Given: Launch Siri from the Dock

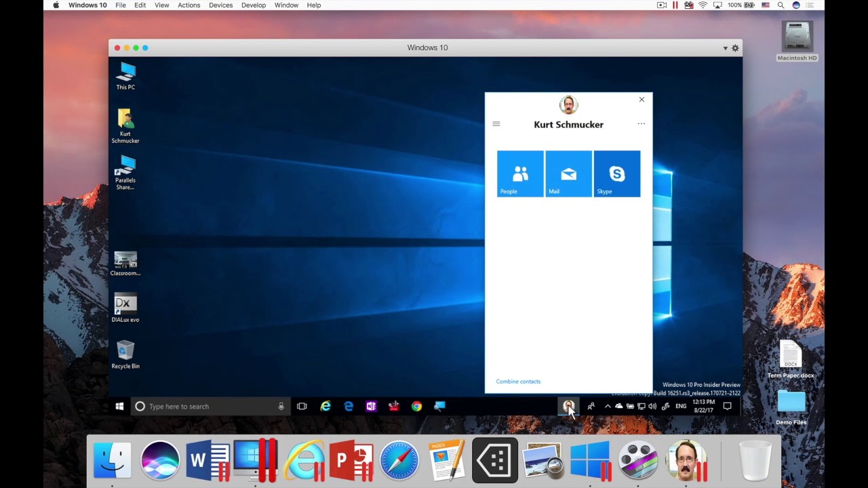Looking at the screenshot, I should [160, 461].
